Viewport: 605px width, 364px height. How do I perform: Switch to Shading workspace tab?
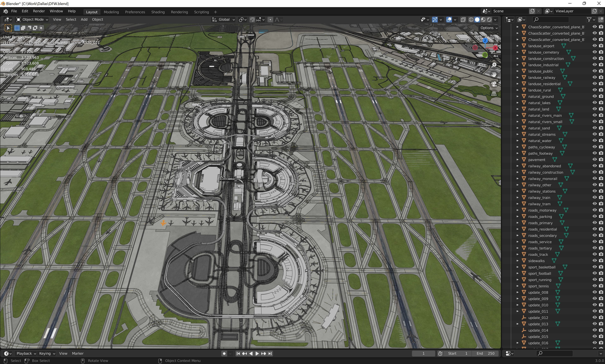(158, 12)
